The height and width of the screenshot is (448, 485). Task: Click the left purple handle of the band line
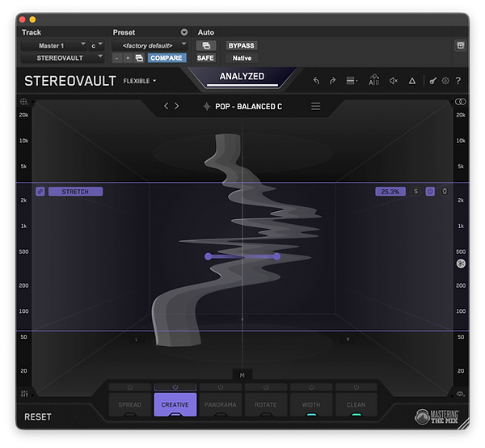[209, 256]
